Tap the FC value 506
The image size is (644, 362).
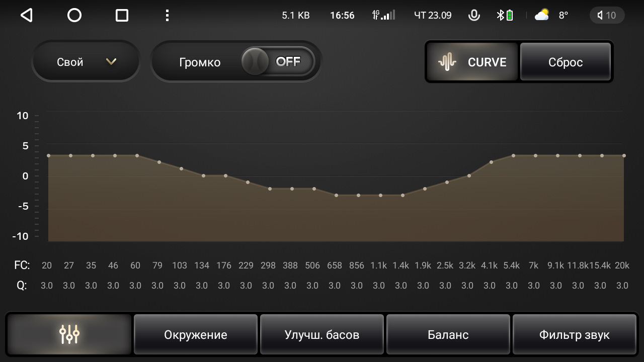point(312,265)
